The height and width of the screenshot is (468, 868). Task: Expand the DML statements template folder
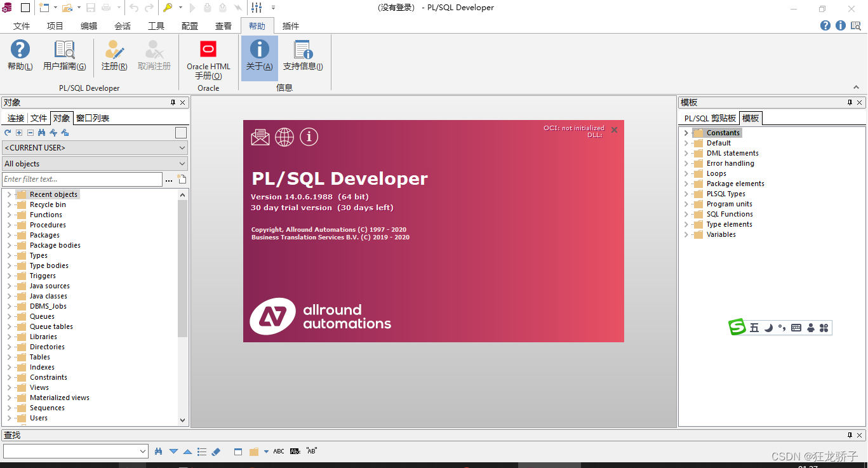[x=686, y=153]
